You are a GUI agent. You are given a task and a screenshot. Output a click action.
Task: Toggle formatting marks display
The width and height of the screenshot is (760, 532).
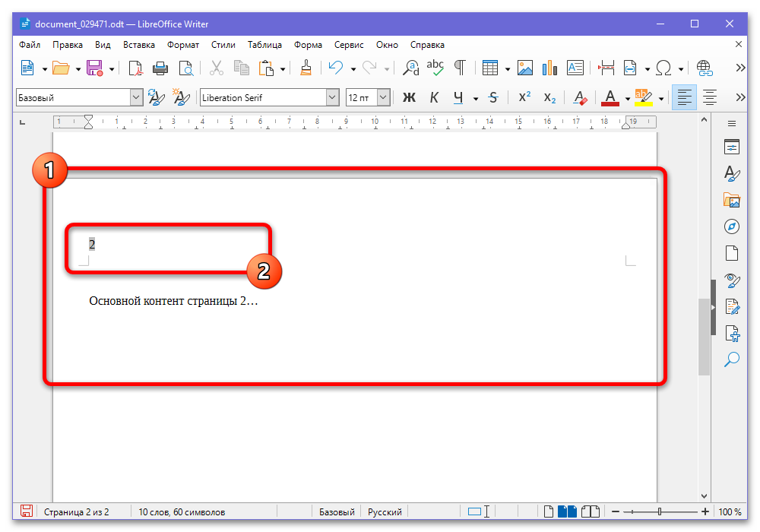[460, 68]
